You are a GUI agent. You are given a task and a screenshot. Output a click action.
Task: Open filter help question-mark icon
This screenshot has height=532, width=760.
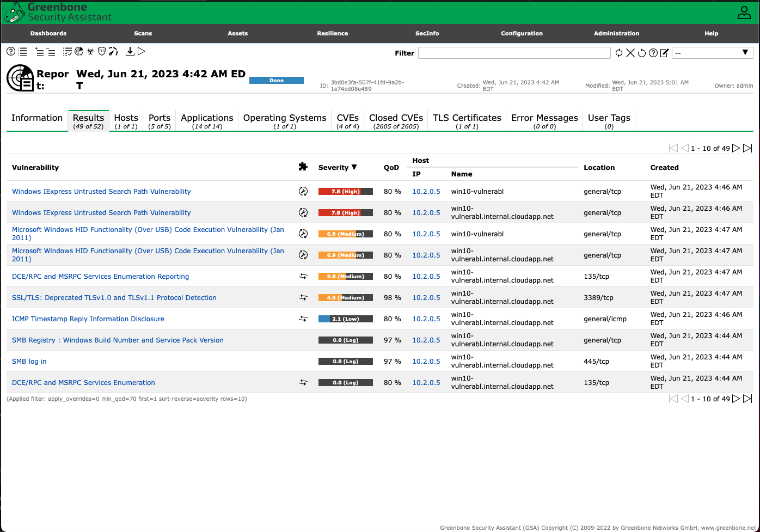[x=653, y=53]
